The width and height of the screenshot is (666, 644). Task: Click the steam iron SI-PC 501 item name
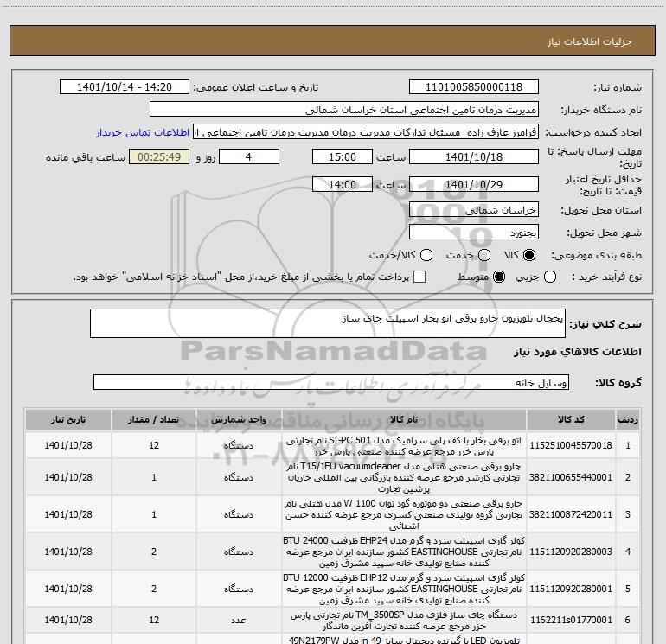coord(404,446)
